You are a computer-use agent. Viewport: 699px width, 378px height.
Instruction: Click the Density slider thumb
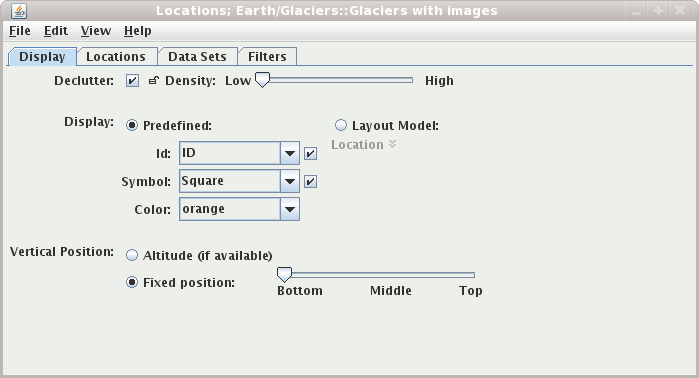[x=263, y=80]
